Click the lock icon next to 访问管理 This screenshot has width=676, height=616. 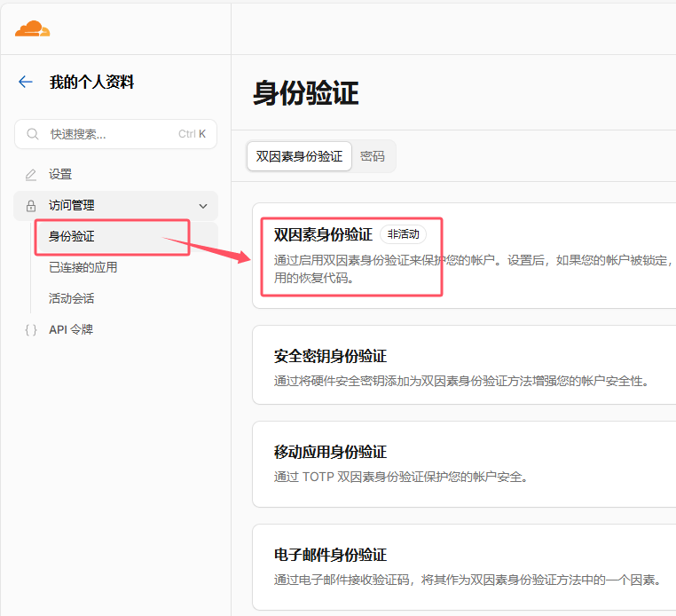click(31, 206)
